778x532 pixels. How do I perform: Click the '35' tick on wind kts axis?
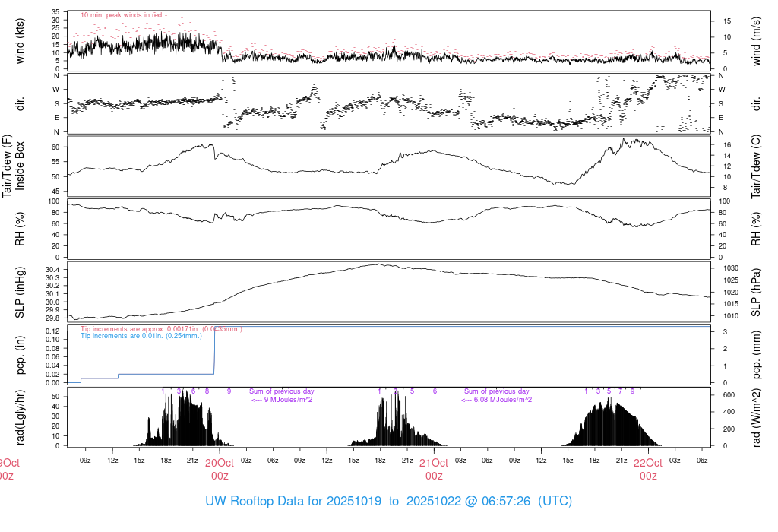click(x=55, y=12)
